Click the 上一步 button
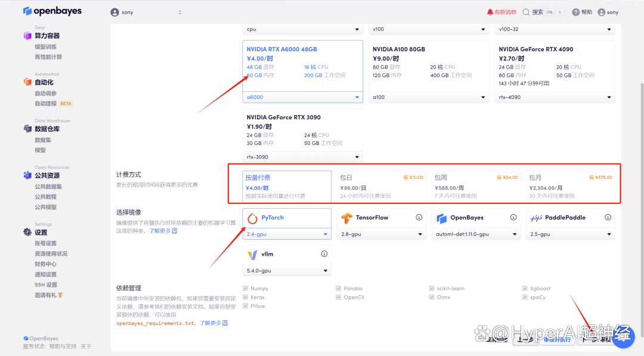The height and width of the screenshot is (356, 644). pos(525,339)
